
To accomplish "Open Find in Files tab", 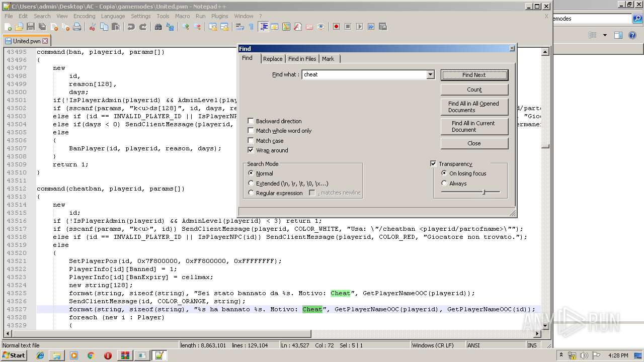I will click(x=302, y=59).
